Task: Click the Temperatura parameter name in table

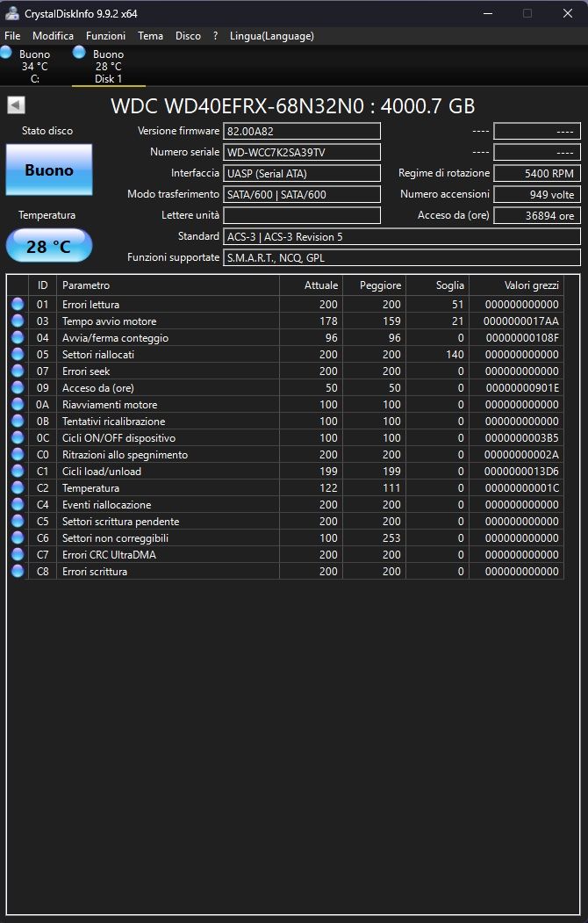Action: click(x=90, y=488)
